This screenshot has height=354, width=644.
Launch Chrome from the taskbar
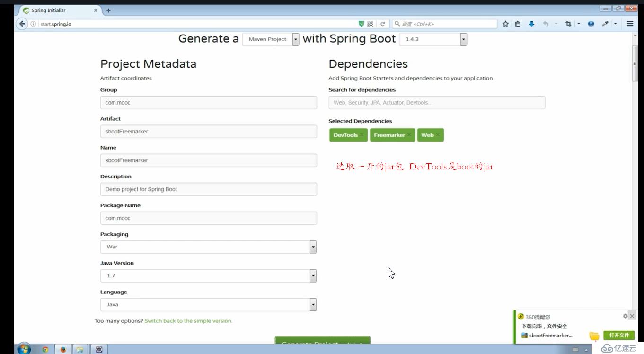[45, 350]
